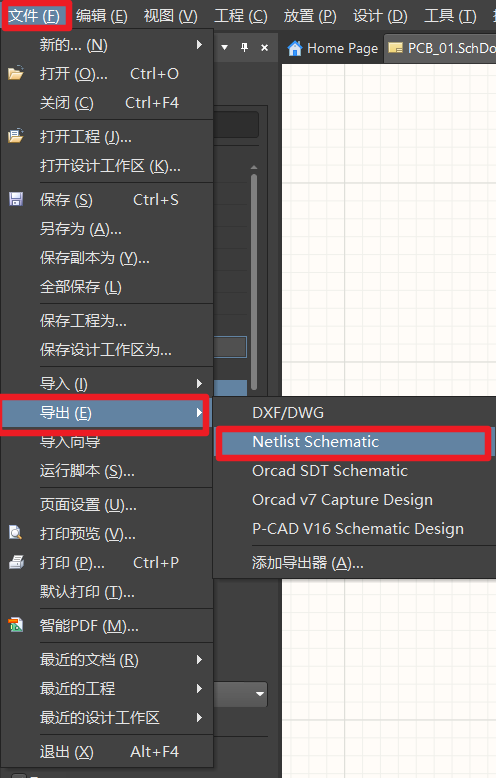Choose 退出 (X) to exit

point(107,752)
